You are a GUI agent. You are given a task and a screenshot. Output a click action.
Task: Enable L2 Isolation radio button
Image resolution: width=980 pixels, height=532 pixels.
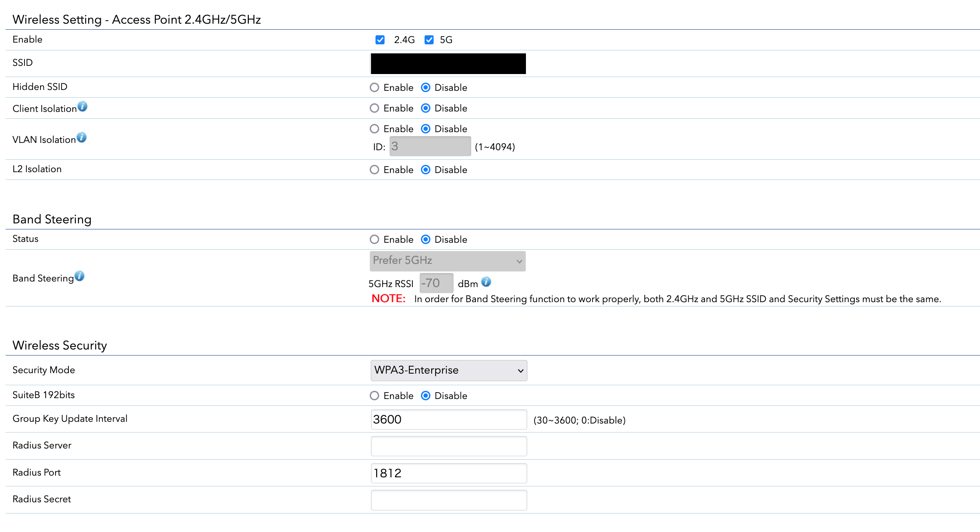pos(374,170)
